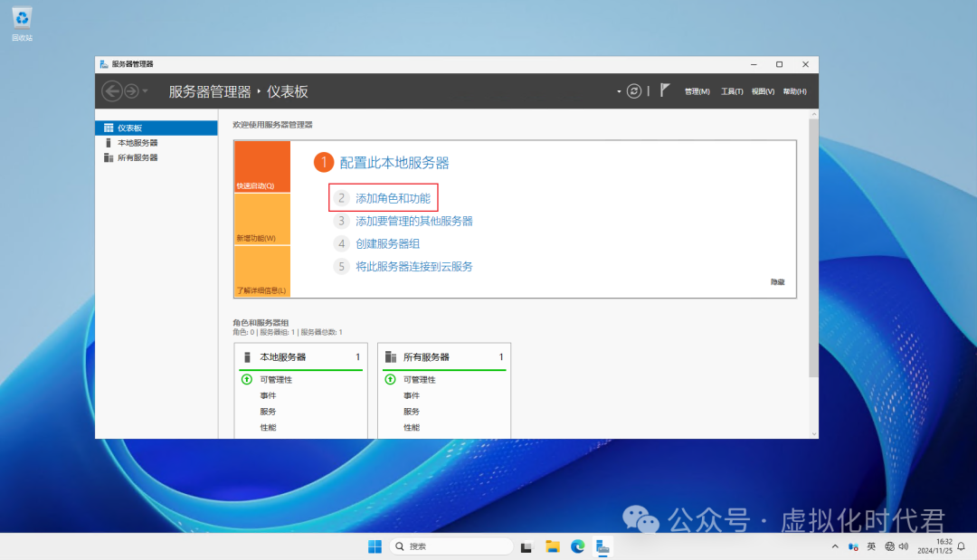Go back with the navigation back arrow
Viewport: 977px width, 560px height.
pyautogui.click(x=112, y=91)
